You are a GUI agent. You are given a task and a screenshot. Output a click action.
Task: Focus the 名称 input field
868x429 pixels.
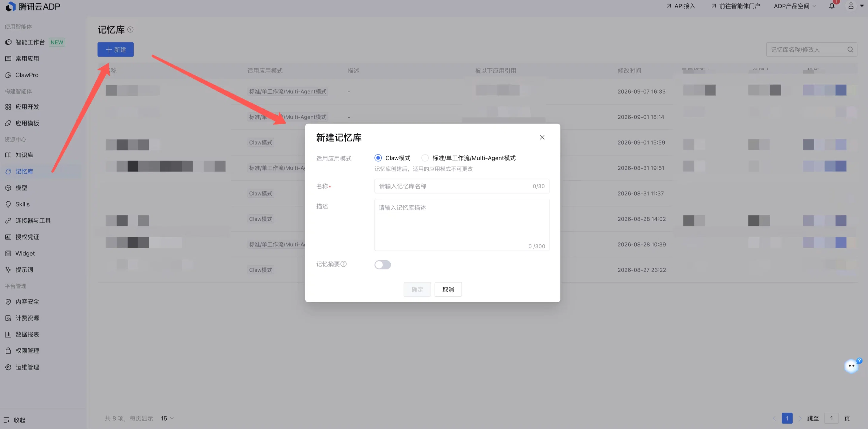[x=462, y=186]
